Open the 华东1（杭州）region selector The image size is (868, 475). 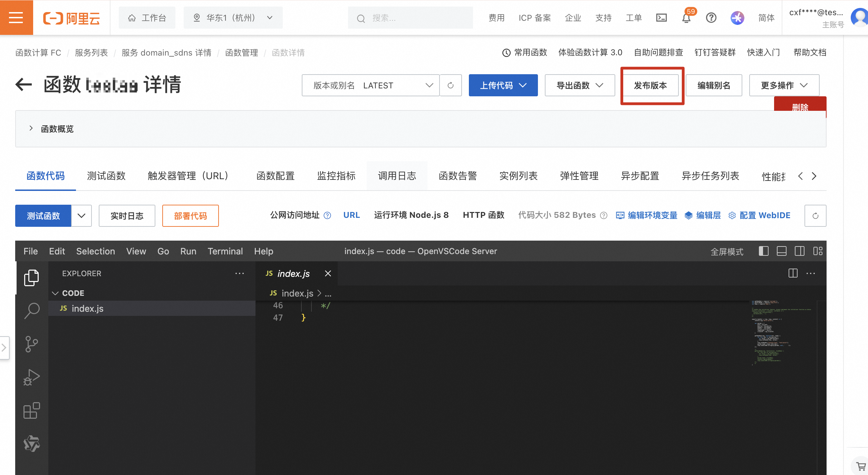click(233, 18)
